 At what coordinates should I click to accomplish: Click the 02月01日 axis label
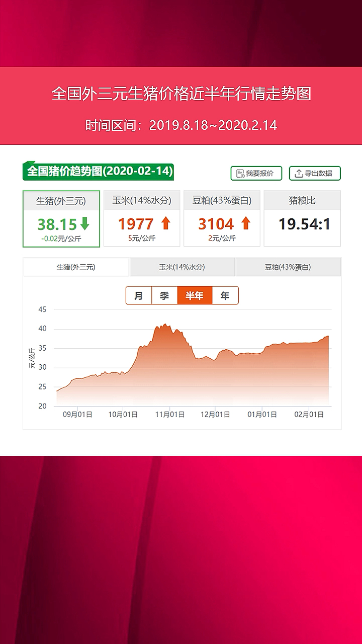[309, 415]
